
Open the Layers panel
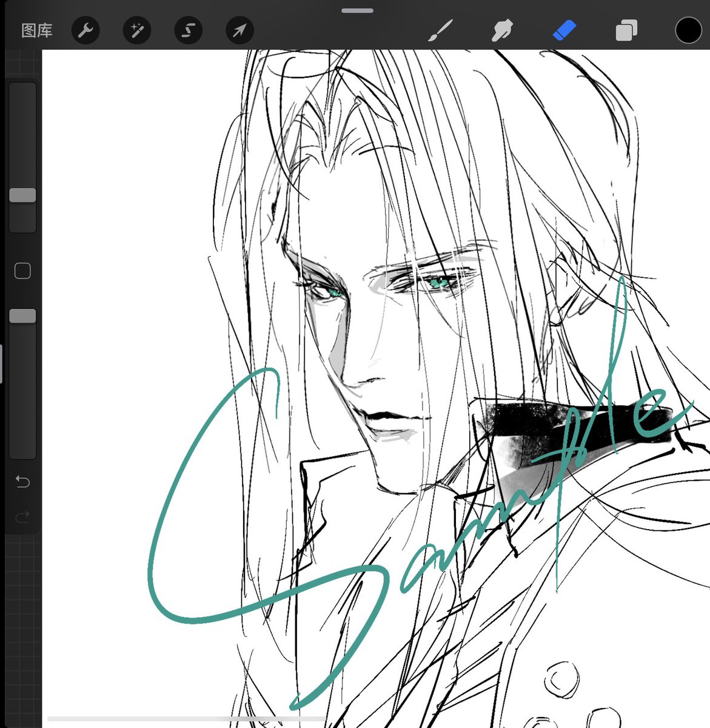[626, 30]
